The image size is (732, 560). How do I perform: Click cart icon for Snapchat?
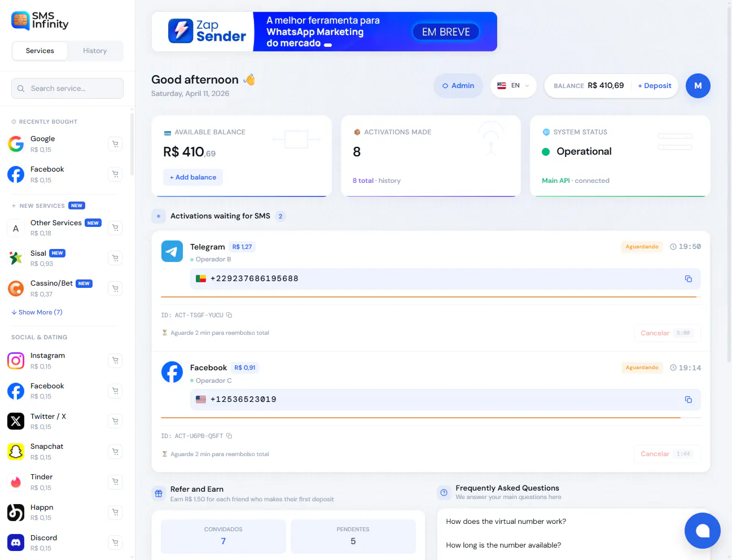click(x=115, y=452)
